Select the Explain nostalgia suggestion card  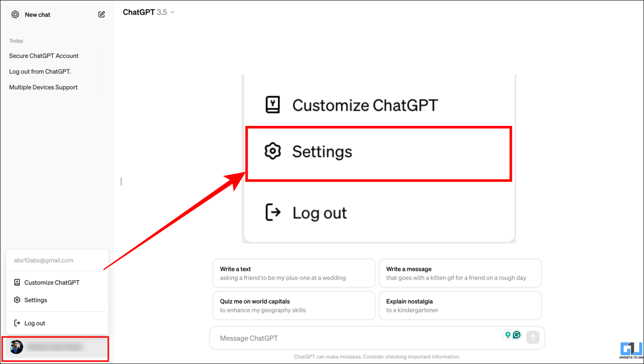coord(460,305)
